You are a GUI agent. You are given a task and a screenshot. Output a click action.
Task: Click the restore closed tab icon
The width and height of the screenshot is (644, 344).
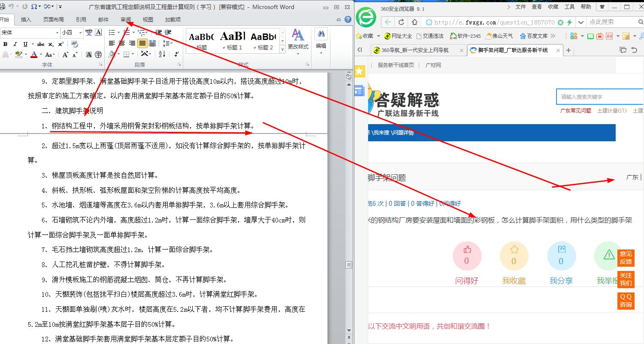coord(634,50)
